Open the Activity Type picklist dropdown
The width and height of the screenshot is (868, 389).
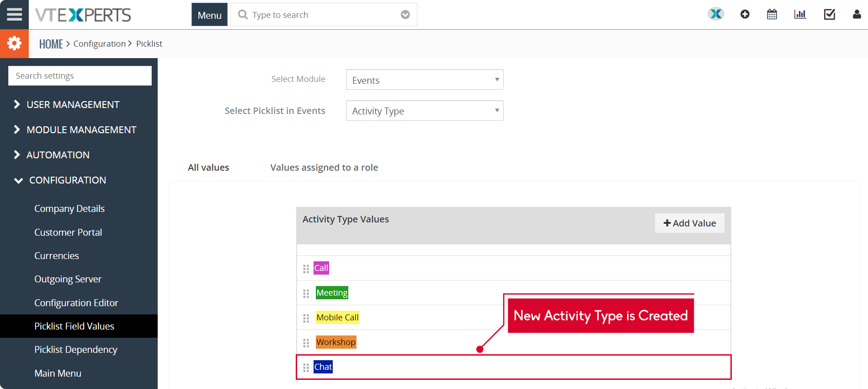point(424,111)
